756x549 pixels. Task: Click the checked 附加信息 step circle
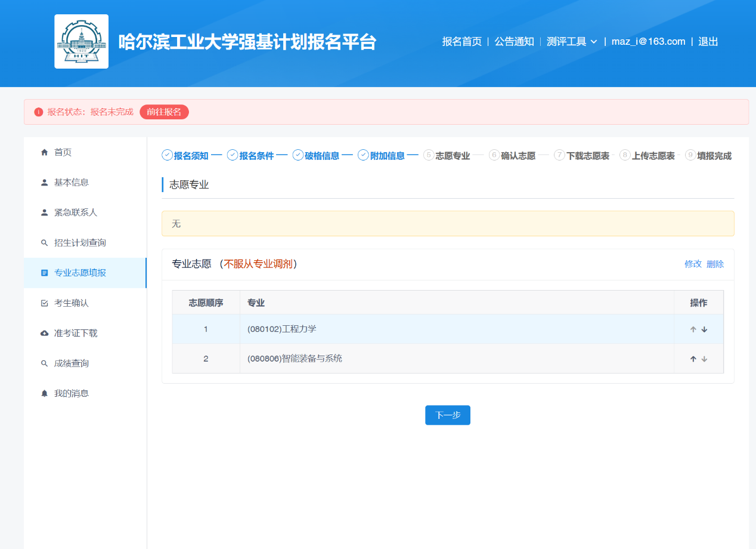(x=363, y=155)
